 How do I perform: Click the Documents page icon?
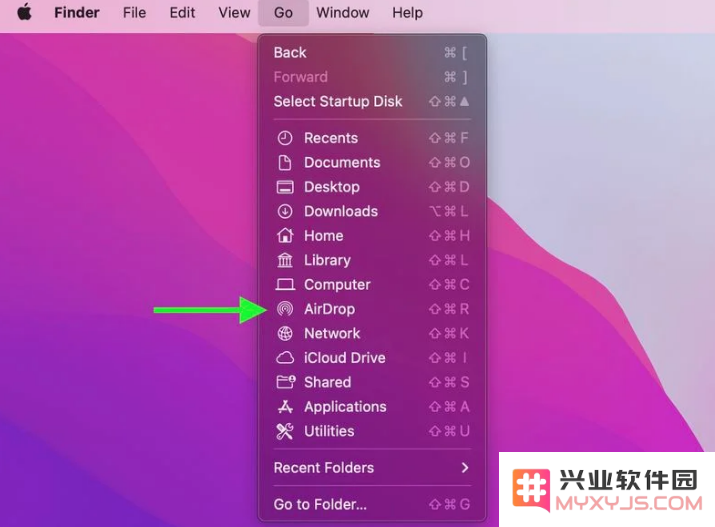click(x=285, y=162)
